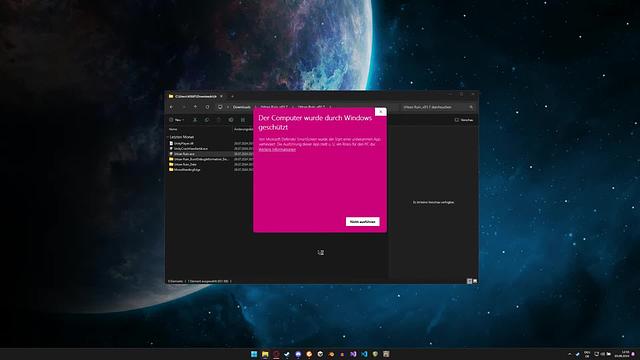Toggle the 'Vorschau' preview pane

464,120
